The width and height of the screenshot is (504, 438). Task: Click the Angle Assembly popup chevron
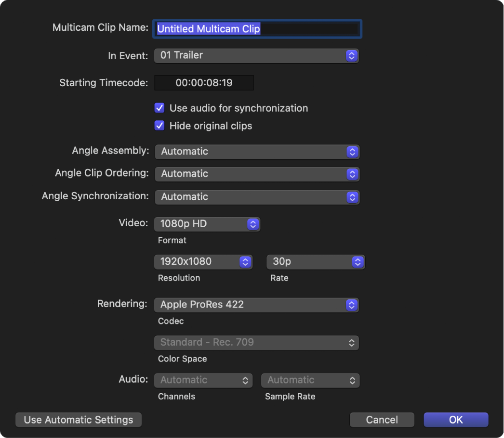352,152
